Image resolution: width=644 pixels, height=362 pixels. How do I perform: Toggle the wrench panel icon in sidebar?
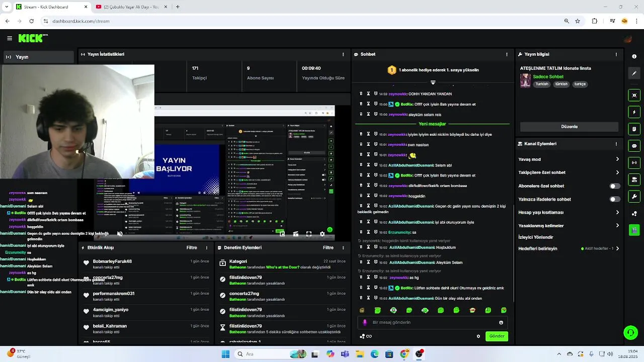tap(634, 197)
